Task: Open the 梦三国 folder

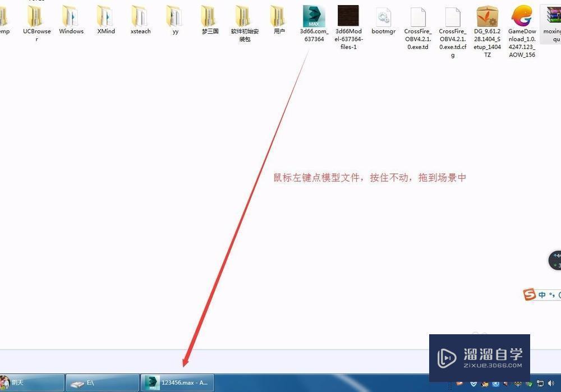Action: click(209, 20)
